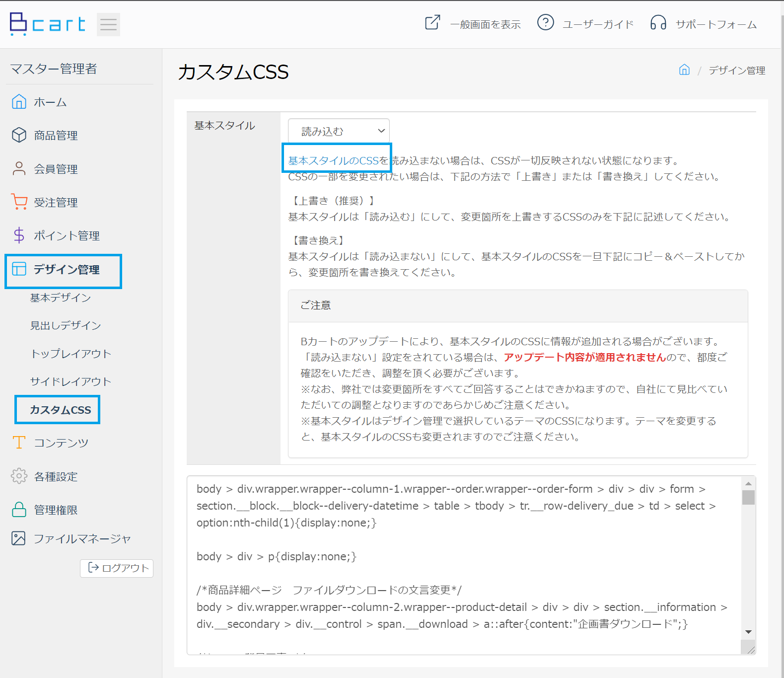The image size is (784, 678).
Task: Click the /*商品詳細ページ comment line
Action: pos(329,590)
